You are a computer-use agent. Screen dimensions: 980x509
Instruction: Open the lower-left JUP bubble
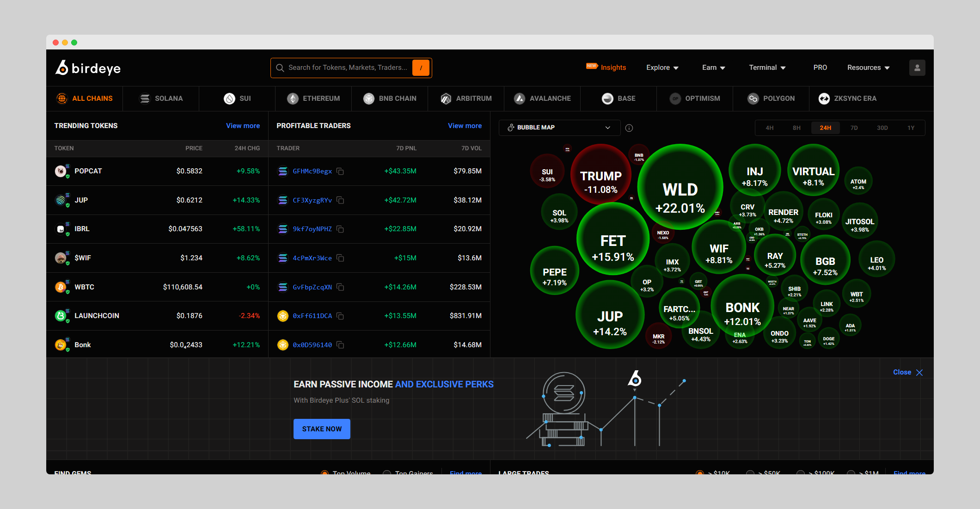610,315
